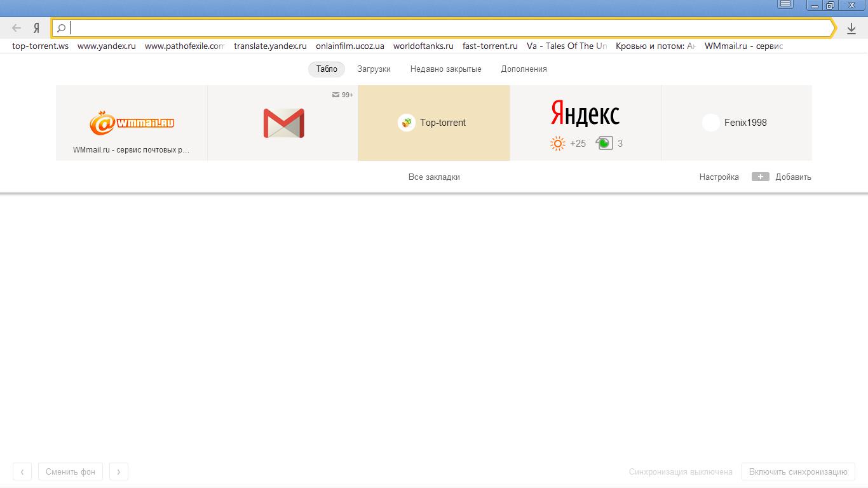Open the wmmail.ru tile
Screen dimensions: 868x488
pos(132,123)
